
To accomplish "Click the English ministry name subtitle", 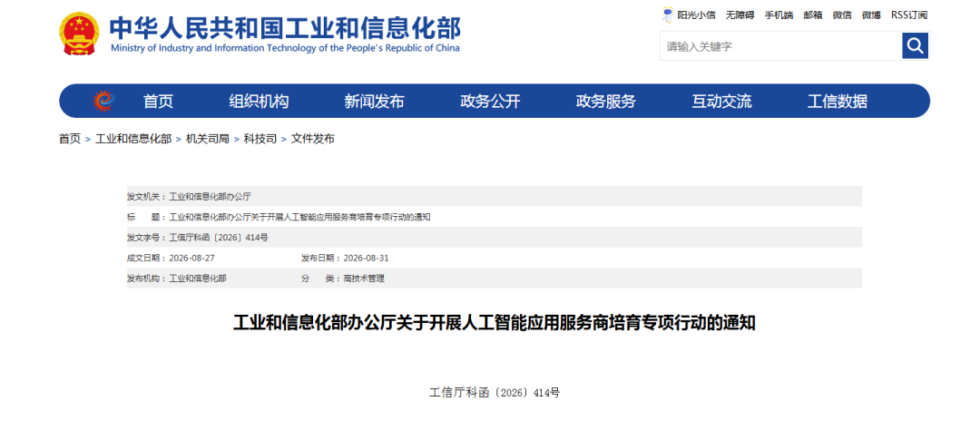I will point(285,49).
